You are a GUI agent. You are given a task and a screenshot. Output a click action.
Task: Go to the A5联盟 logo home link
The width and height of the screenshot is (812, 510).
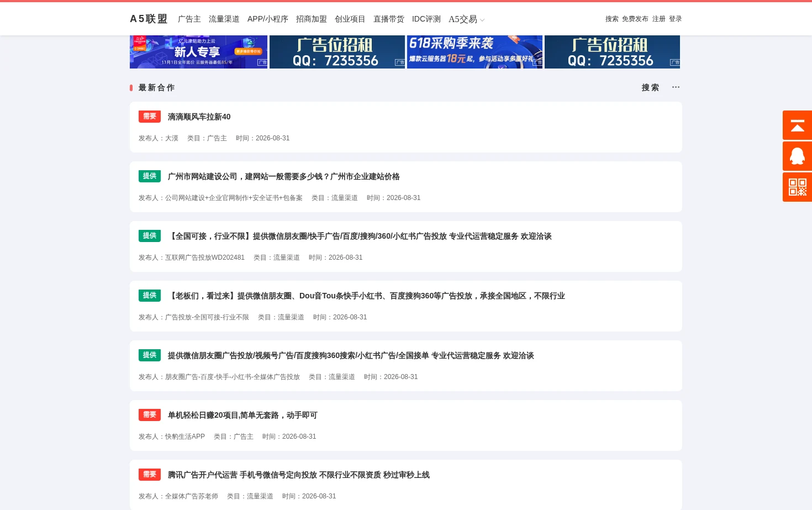(149, 19)
